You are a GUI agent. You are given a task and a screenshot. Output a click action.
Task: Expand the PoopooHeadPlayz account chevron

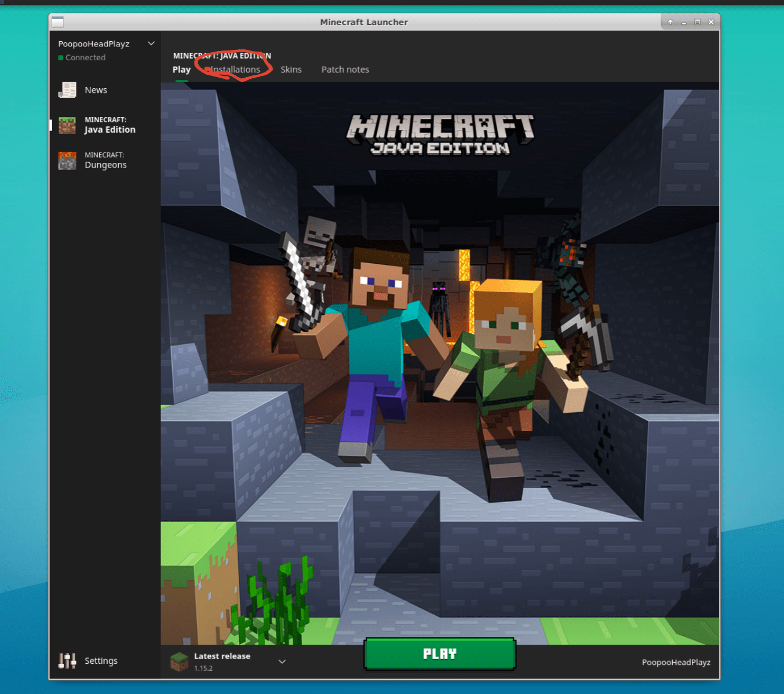[151, 43]
